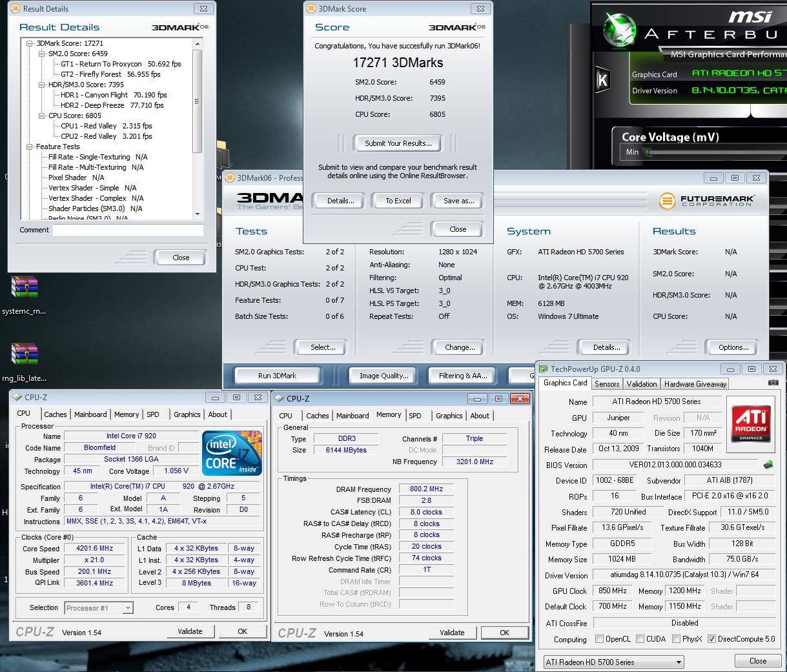Take a GPU-Z screenshot with the camera icon
Image resolution: width=787 pixels, height=672 pixels.
pyautogui.click(x=773, y=383)
